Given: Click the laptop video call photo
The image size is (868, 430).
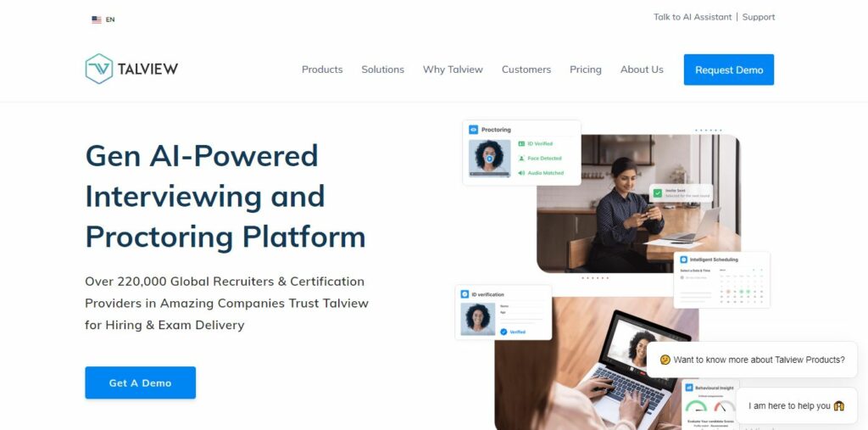Looking at the screenshot, I should click(597, 364).
